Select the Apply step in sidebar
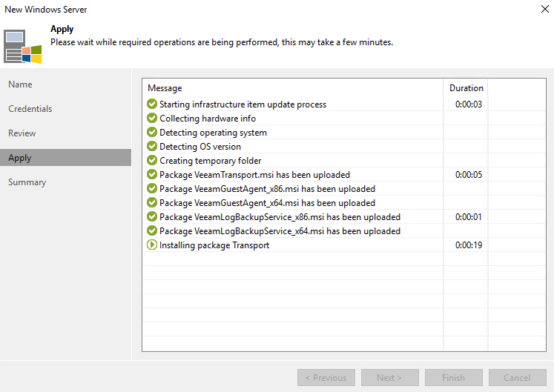The height and width of the screenshot is (392, 554). click(20, 158)
